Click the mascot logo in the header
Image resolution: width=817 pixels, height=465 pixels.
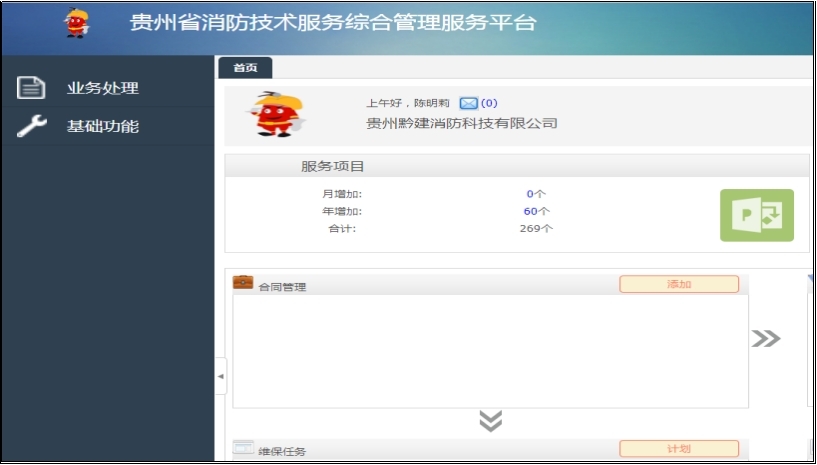coord(76,22)
